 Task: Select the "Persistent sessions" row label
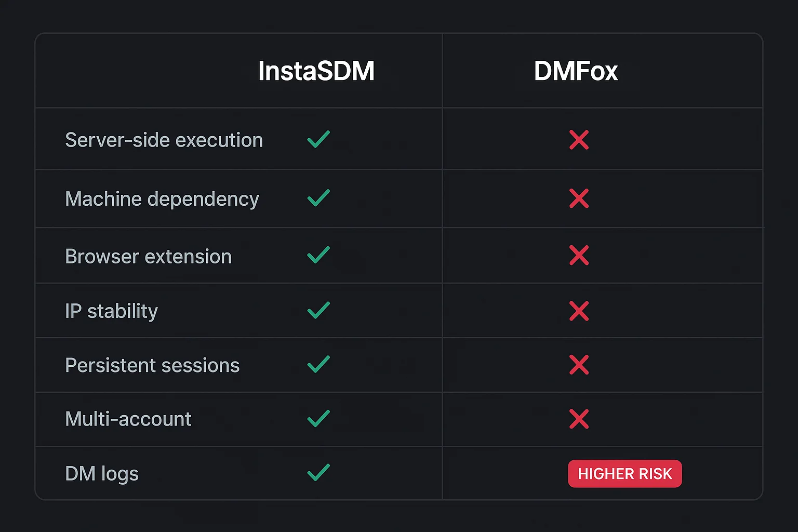(x=152, y=366)
